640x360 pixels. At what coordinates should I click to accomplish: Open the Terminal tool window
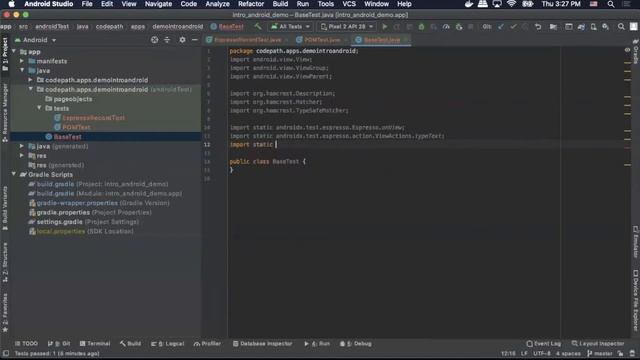[95, 344]
